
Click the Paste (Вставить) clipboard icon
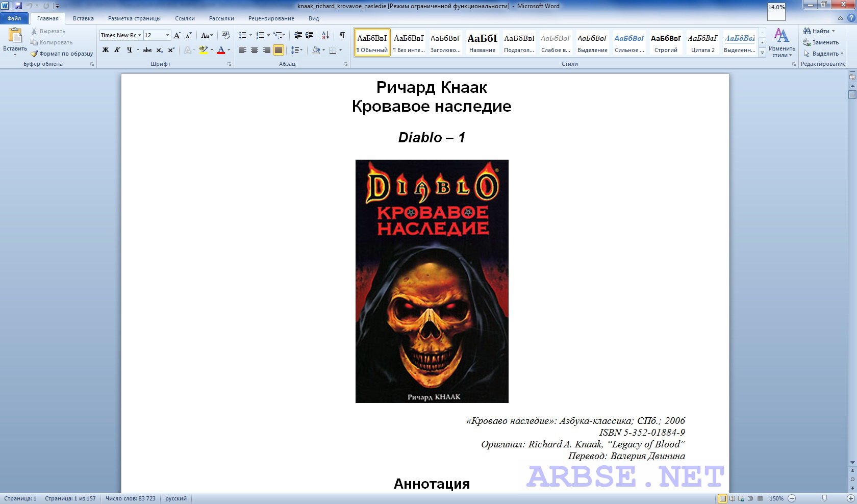pos(15,35)
